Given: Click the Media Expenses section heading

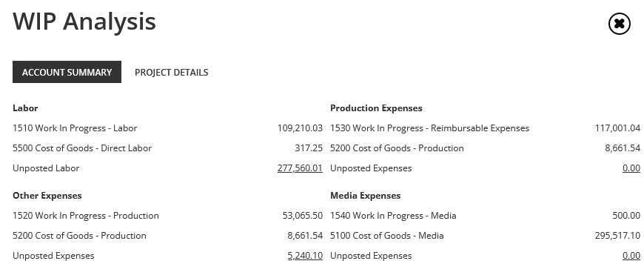Looking at the screenshot, I should click(x=365, y=196).
